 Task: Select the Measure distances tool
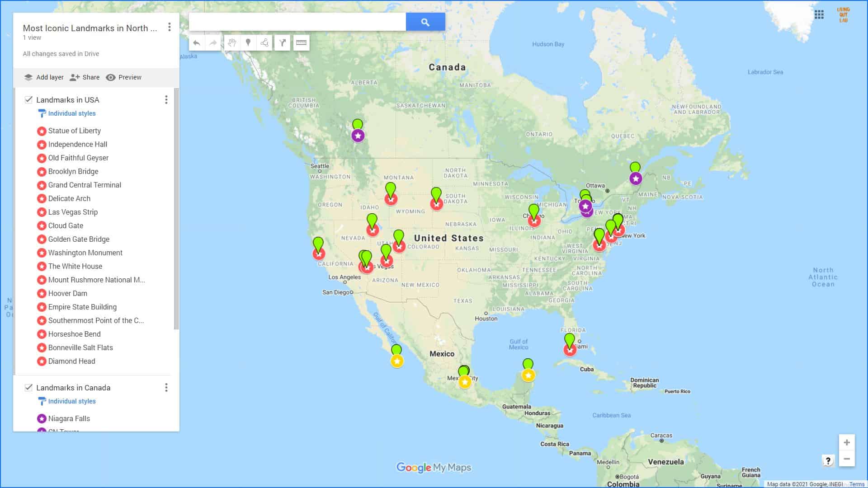[301, 43]
